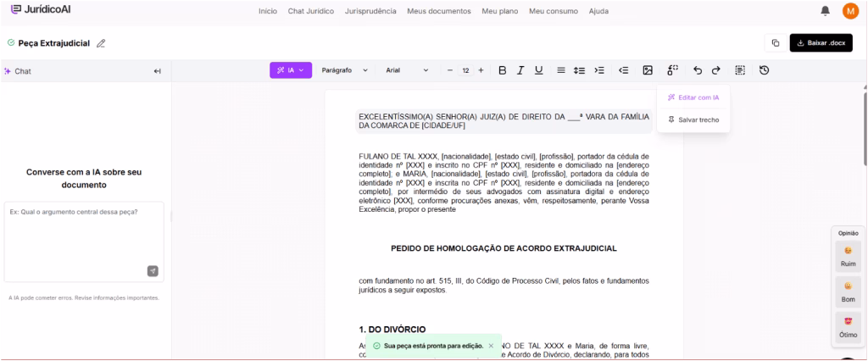
Task: Open Chat Jurídico
Action: pos(310,11)
